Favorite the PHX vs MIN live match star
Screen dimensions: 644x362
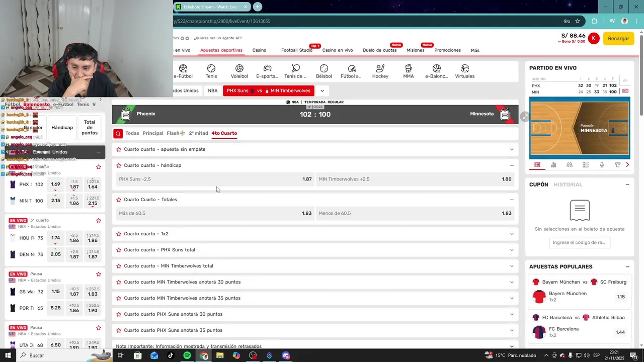[x=99, y=167]
